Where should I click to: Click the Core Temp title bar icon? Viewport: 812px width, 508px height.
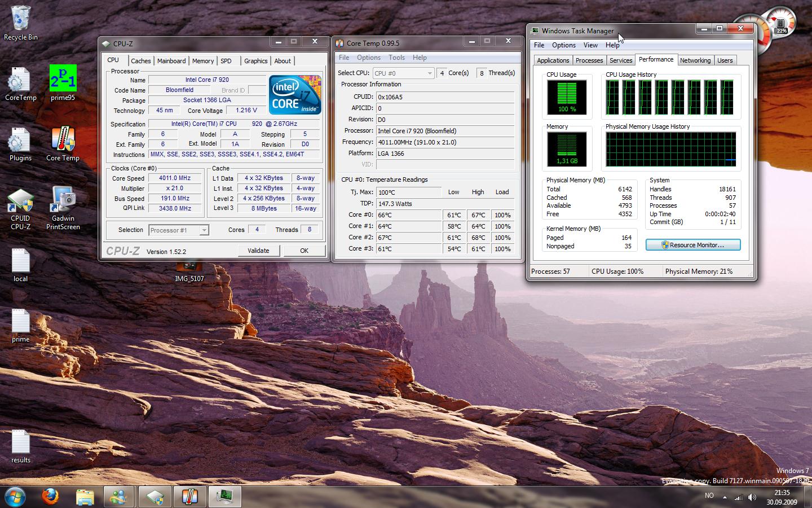(340, 43)
